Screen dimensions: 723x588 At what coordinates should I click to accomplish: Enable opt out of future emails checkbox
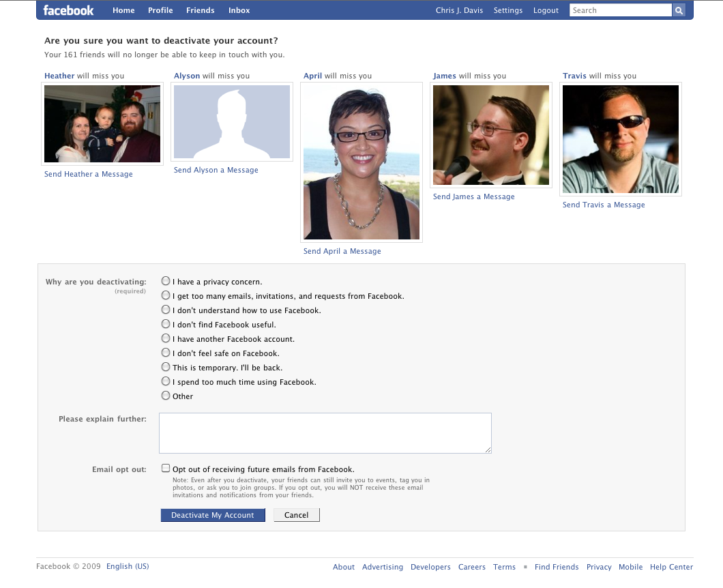click(166, 468)
